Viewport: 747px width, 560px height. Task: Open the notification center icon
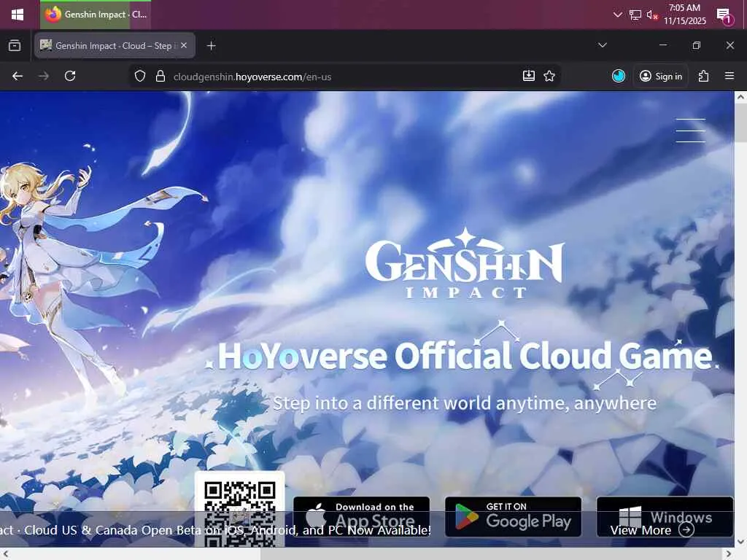tap(724, 15)
